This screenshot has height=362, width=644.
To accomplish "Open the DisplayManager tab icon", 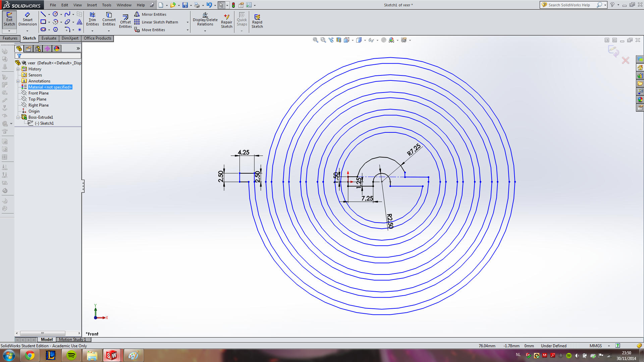I will pos(57,49).
